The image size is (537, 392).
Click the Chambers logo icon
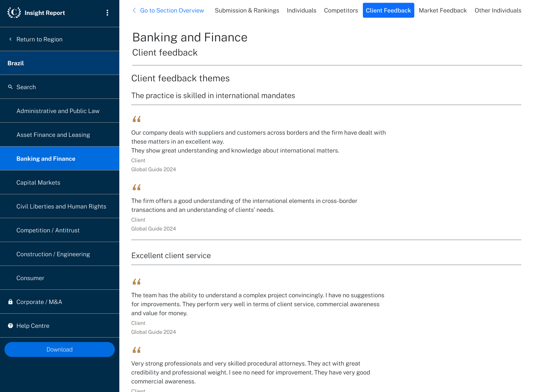pyautogui.click(x=14, y=12)
